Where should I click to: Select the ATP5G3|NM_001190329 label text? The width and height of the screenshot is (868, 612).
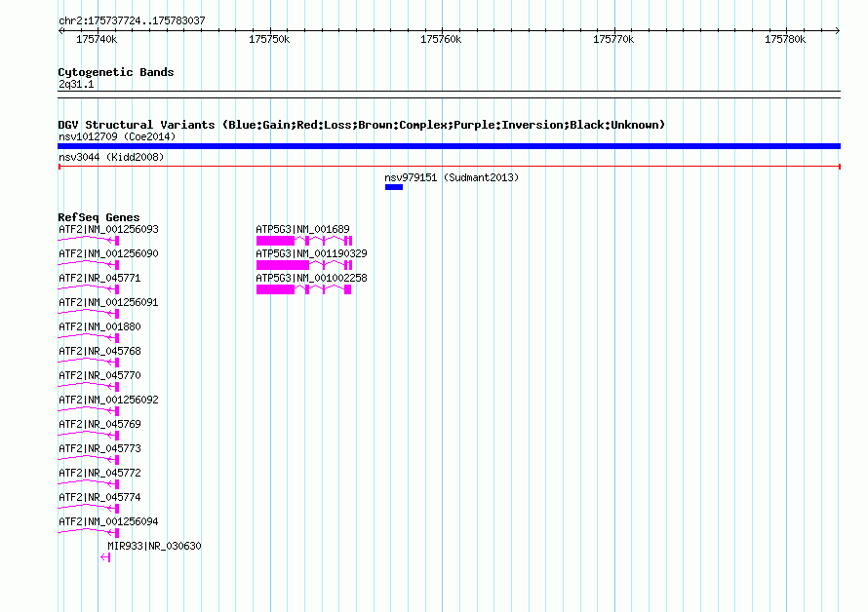click(311, 253)
